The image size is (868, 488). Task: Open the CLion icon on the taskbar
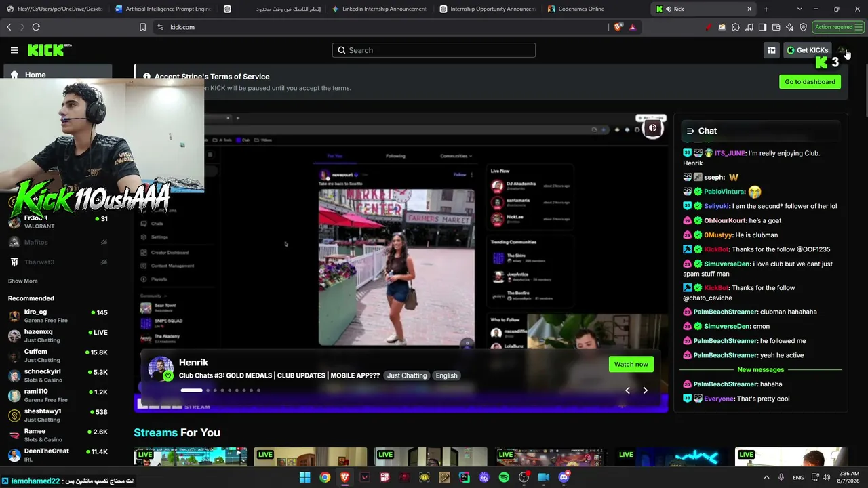coord(464,478)
